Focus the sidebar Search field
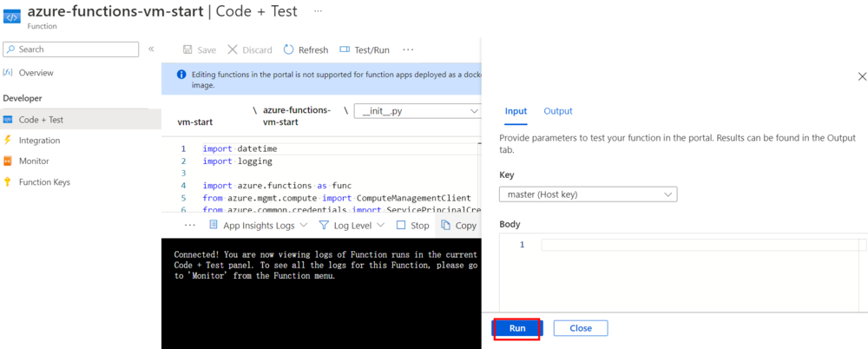Image resolution: width=868 pixels, height=349 pixels. [x=71, y=49]
